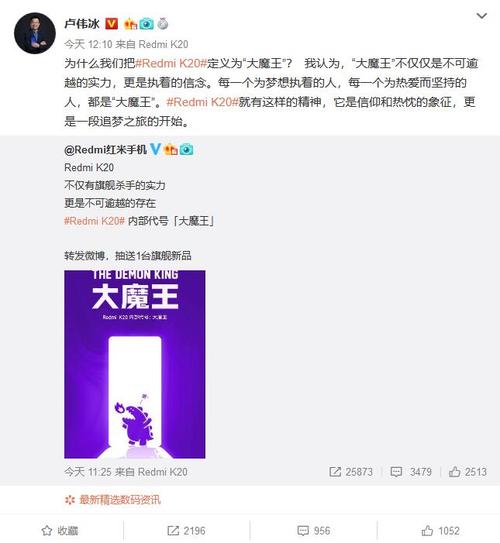Image resolution: width=500 pixels, height=543 pixels.
Task: Click the camera badge beside 卢伟冰
Action: pyautogui.click(x=146, y=24)
